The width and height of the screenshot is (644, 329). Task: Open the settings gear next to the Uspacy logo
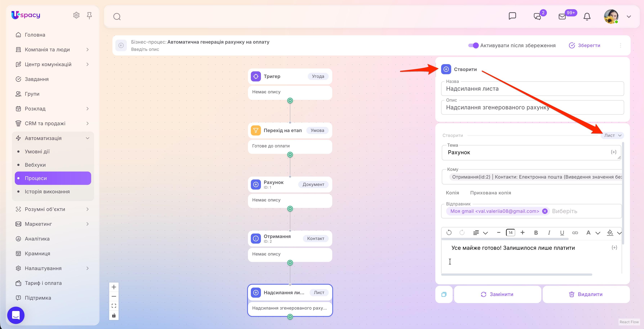(76, 15)
